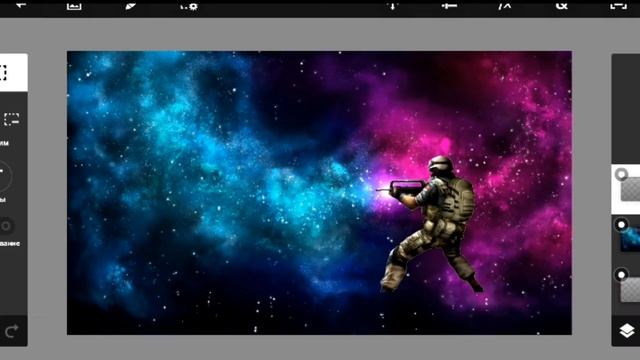Toggle visibility of the bottom transparent layer
The image size is (640, 360).
coord(621,275)
